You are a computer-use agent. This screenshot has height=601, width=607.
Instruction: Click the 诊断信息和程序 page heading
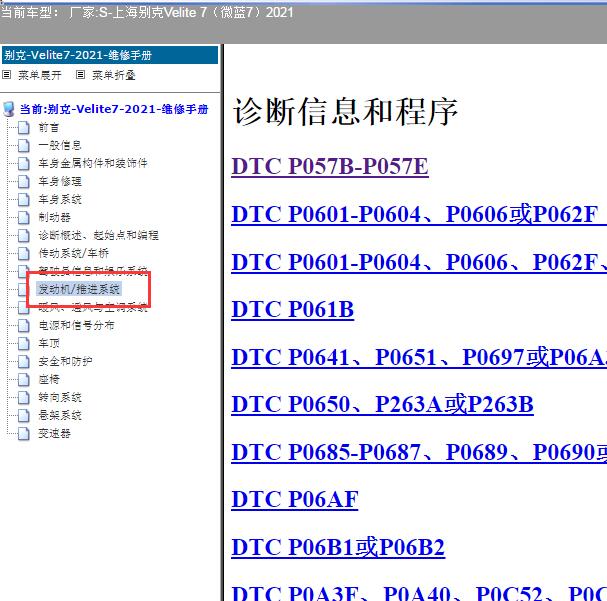(345, 112)
